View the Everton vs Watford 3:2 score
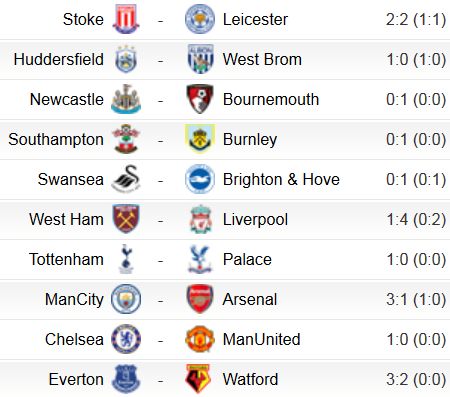The height and width of the screenshot is (397, 450). (x=416, y=379)
